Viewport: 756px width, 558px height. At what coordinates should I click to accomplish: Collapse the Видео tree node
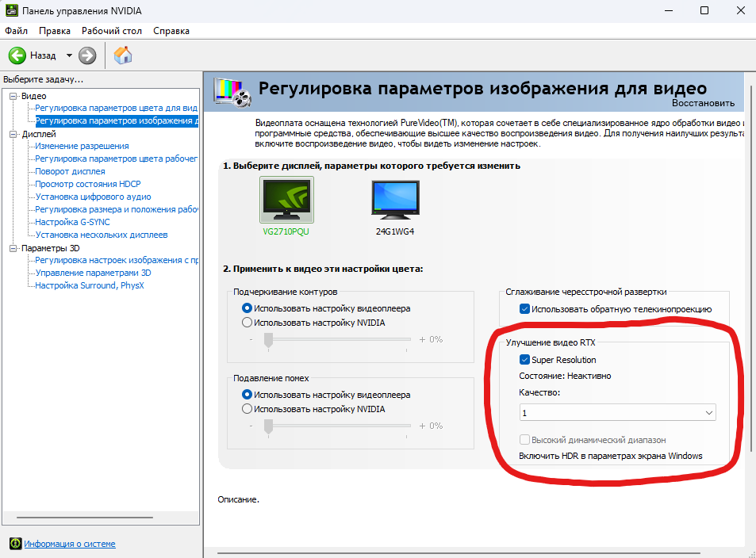pos(13,96)
